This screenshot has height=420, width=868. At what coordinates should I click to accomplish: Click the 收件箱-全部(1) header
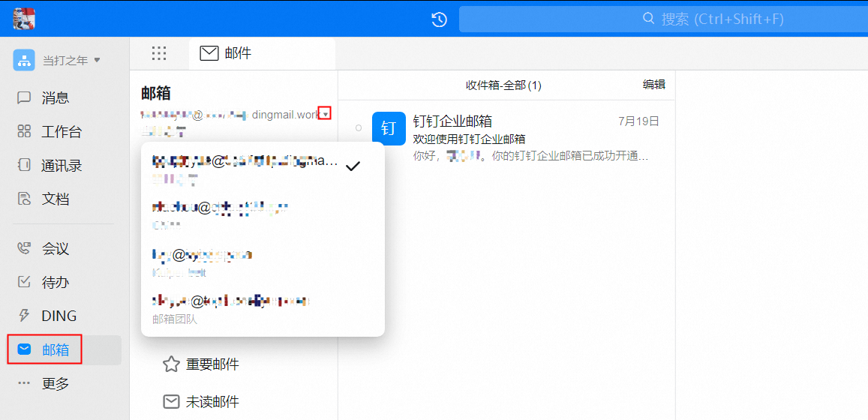503,85
